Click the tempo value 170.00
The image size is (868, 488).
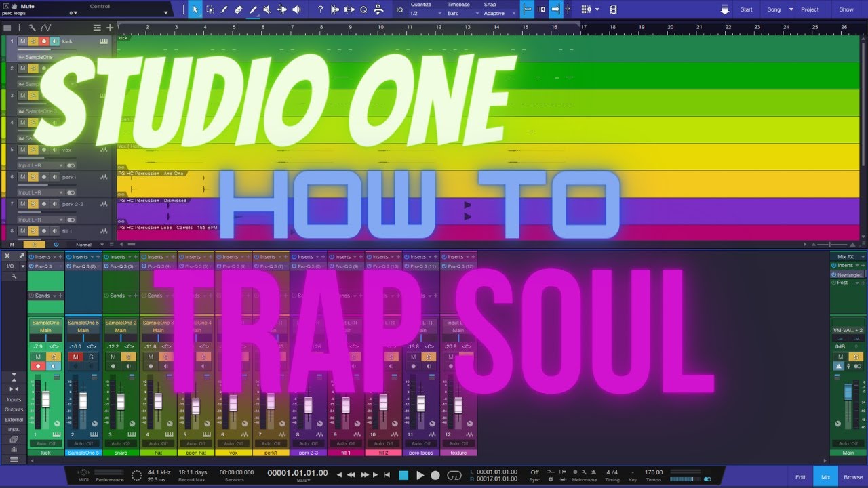(x=654, y=472)
